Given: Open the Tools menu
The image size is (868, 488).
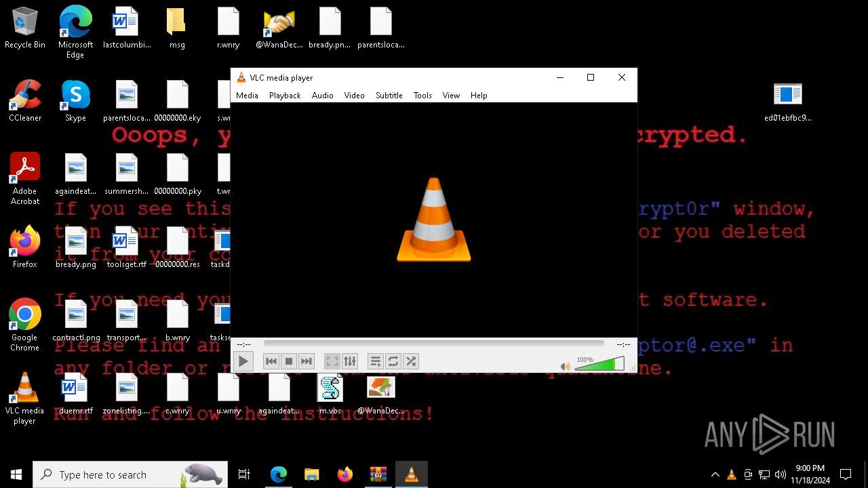Looking at the screenshot, I should 422,96.
